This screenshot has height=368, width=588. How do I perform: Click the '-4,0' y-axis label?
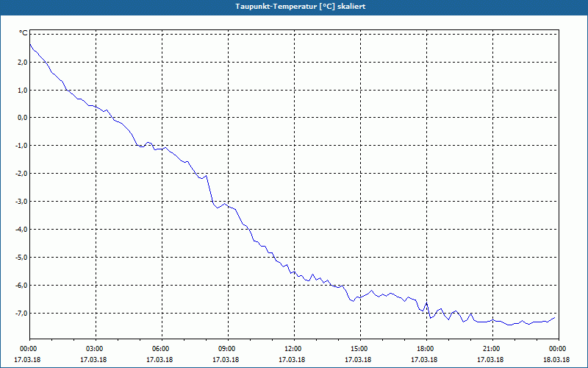(x=22, y=230)
